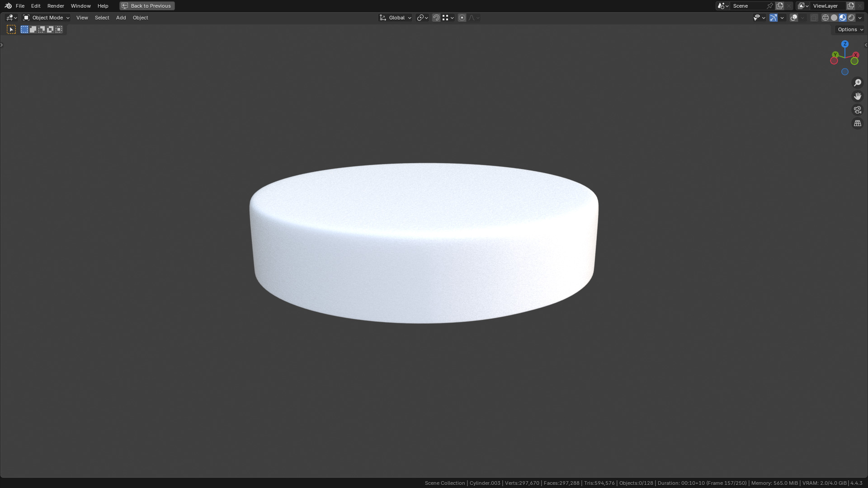This screenshot has width=868, height=488.
Task: Open the scene browse dropdown icon
Action: click(x=723, y=6)
